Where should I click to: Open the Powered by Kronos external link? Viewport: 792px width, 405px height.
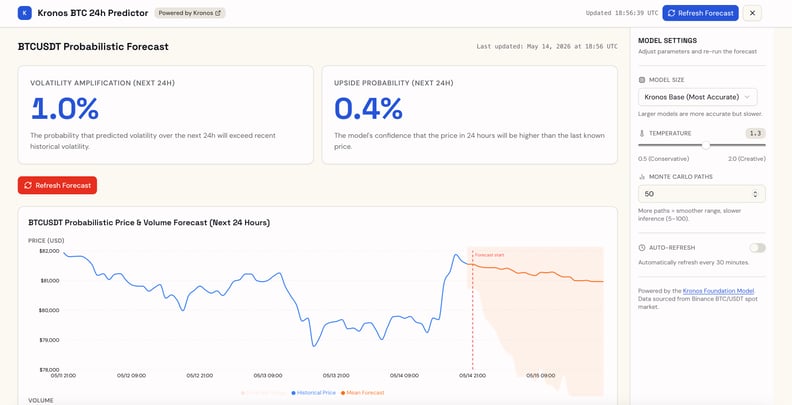coord(190,13)
